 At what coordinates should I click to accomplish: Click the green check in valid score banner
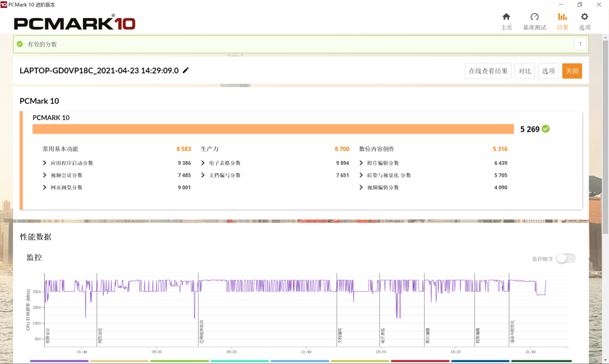[20, 44]
